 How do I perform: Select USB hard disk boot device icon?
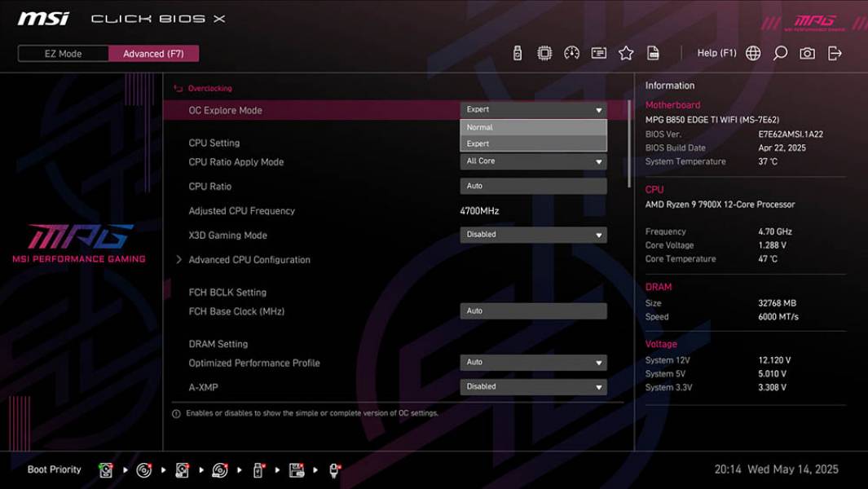coord(182,470)
